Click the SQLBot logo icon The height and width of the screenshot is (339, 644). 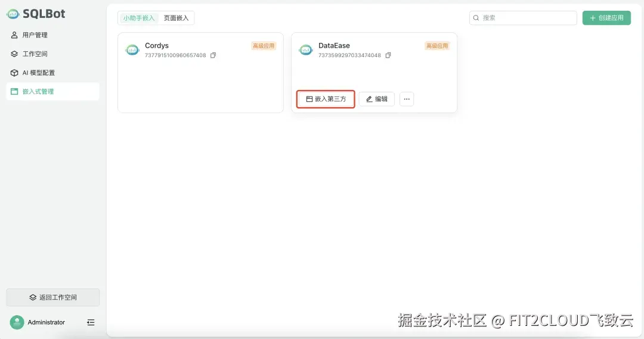point(13,14)
